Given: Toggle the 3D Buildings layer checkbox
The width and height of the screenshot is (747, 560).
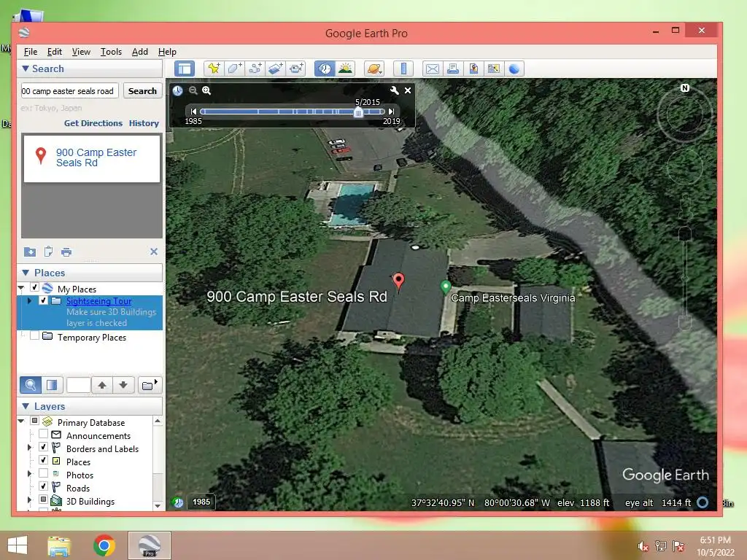Looking at the screenshot, I should click(x=43, y=499).
